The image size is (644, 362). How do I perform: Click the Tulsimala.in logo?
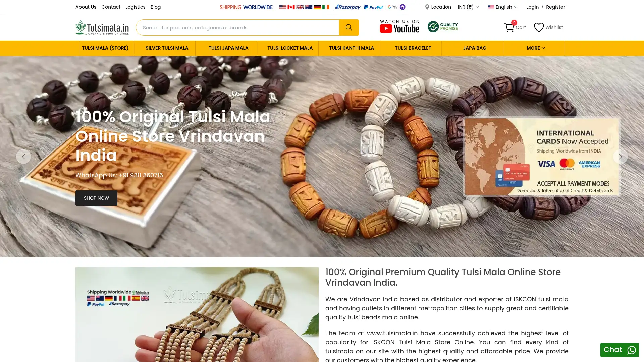(x=102, y=27)
